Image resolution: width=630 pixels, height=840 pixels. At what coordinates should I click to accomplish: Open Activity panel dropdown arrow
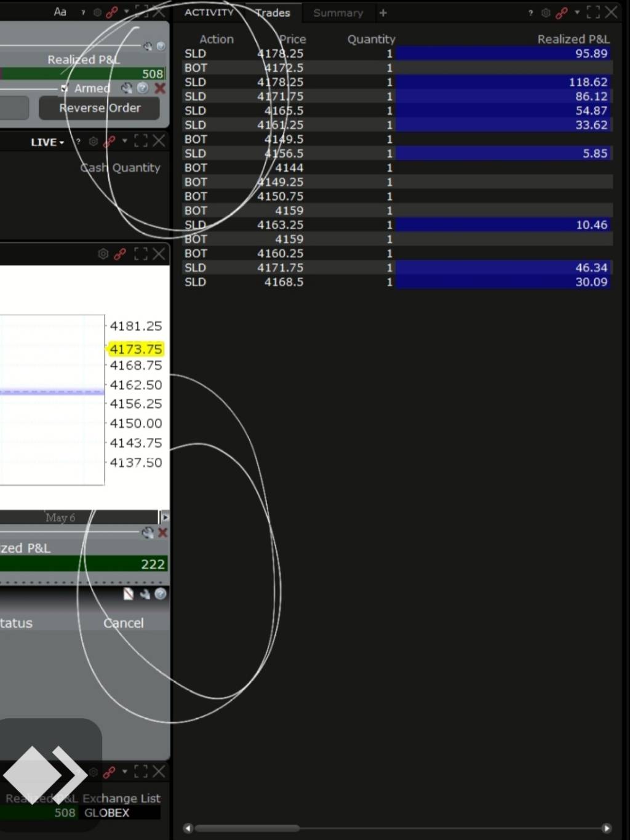click(577, 12)
